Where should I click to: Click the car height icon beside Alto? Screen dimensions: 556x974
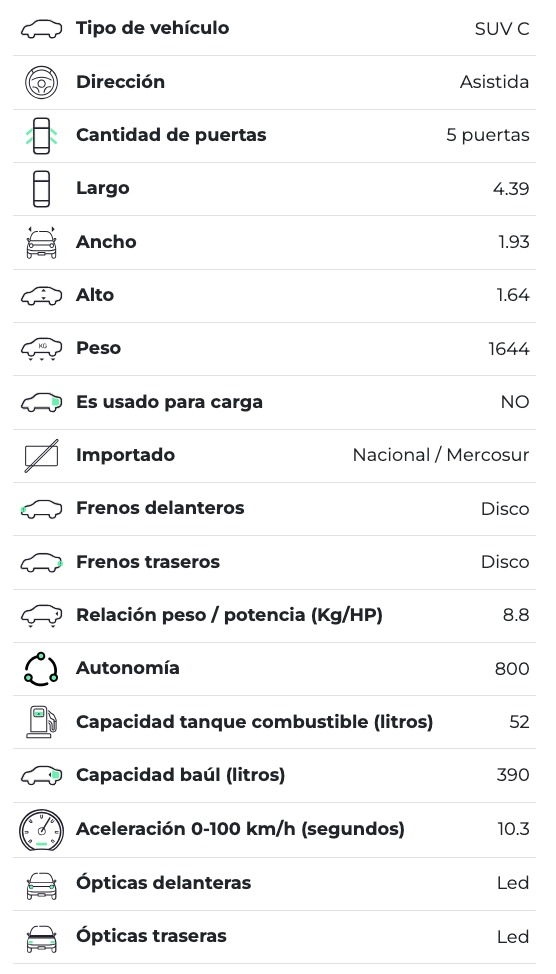click(42, 296)
